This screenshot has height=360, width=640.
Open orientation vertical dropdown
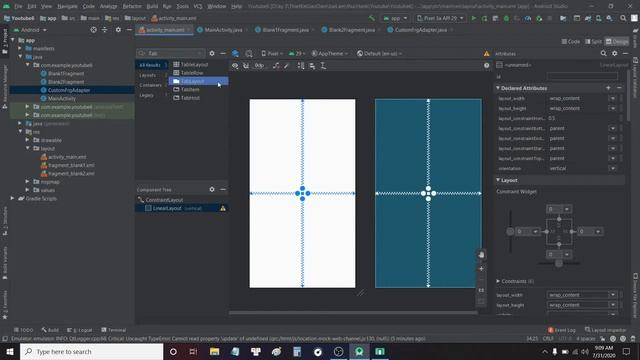point(612,168)
